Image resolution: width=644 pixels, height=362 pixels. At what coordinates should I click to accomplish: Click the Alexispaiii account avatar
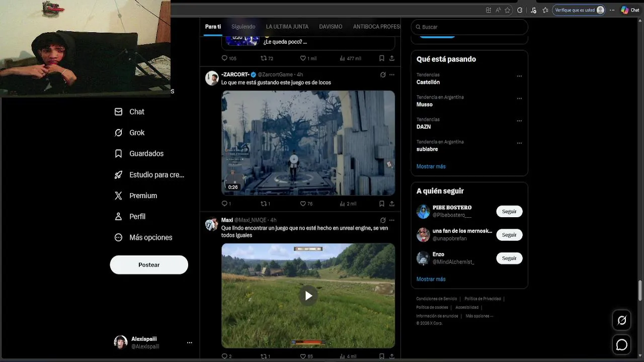click(x=121, y=342)
